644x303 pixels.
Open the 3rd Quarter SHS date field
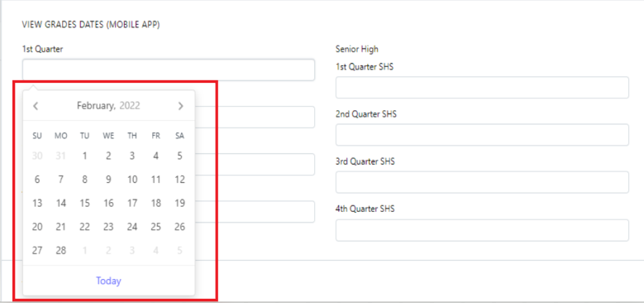482,182
